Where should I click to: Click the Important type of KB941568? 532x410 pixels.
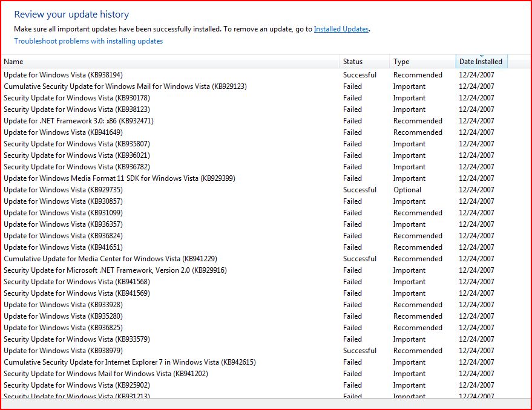click(x=409, y=282)
